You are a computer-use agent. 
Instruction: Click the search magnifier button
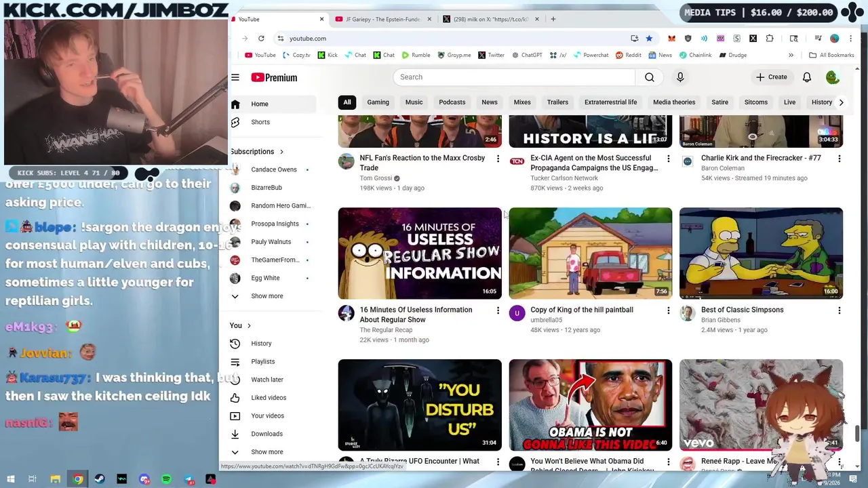pyautogui.click(x=650, y=77)
